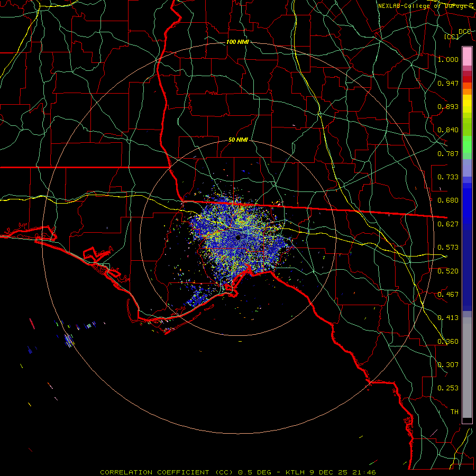This screenshot has height=476, width=476.
Task: Click the 0.627 color scale value
Action: (x=448, y=224)
